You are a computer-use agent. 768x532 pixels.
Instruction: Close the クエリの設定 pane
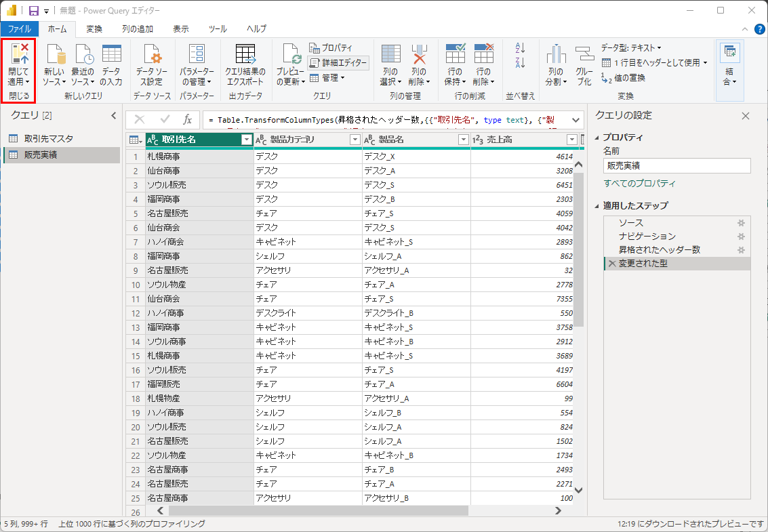point(746,116)
